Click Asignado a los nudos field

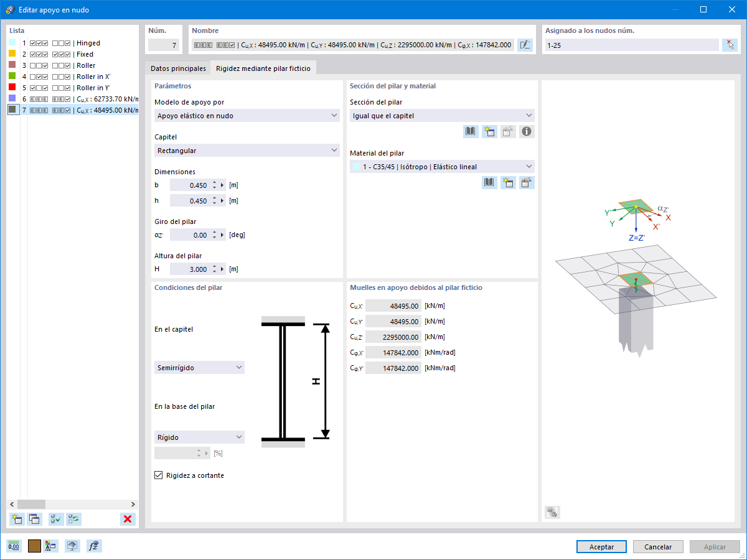click(631, 45)
